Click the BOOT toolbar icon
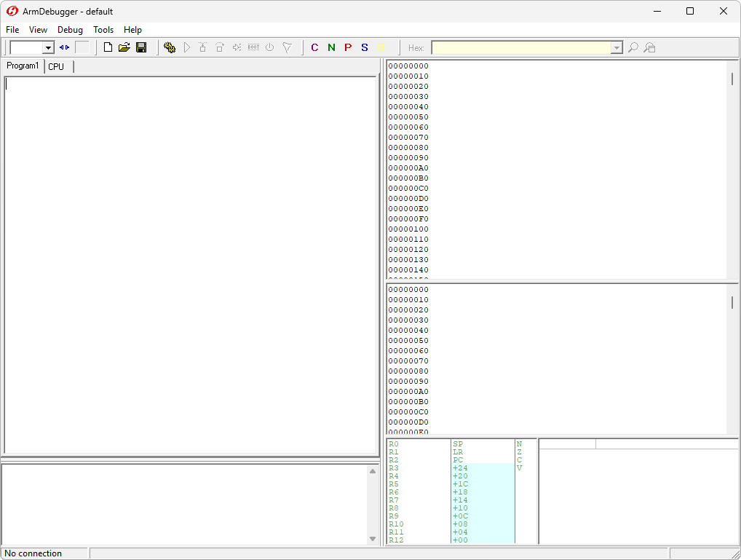 point(253,47)
